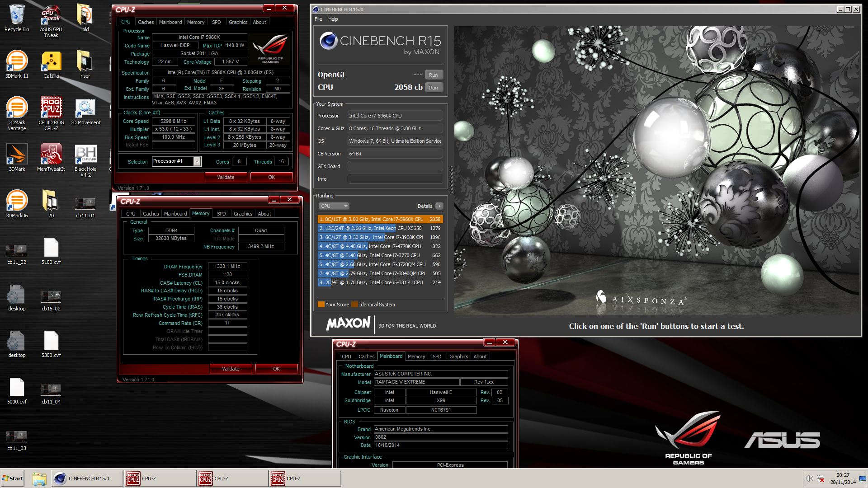Switch to SPD tab in top CPU-Z window

pyautogui.click(x=217, y=22)
